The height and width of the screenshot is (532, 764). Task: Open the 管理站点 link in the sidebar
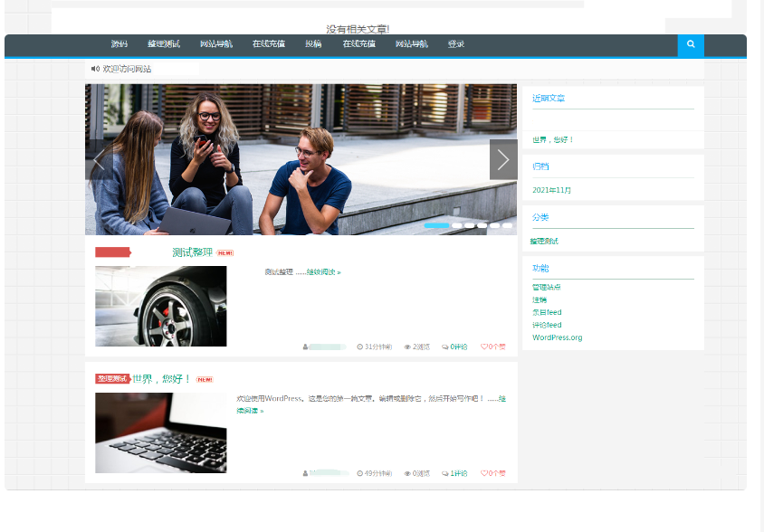546,287
